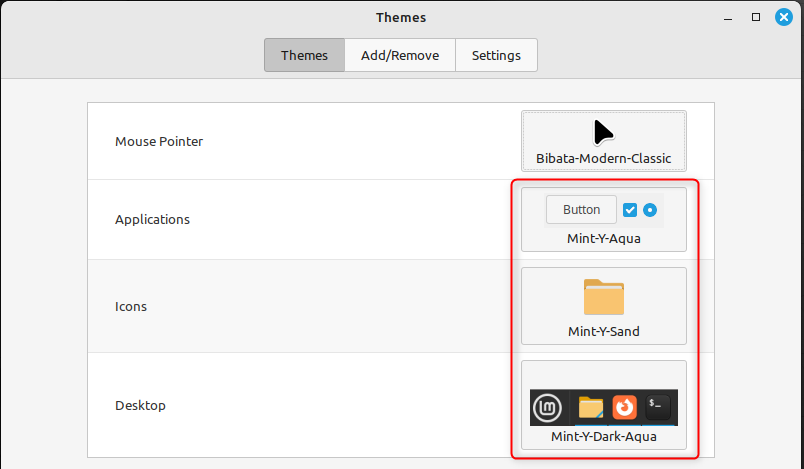Image resolution: width=804 pixels, height=469 pixels.
Task: Click the Firefox icon in Desktop theme preview
Action: [x=624, y=407]
